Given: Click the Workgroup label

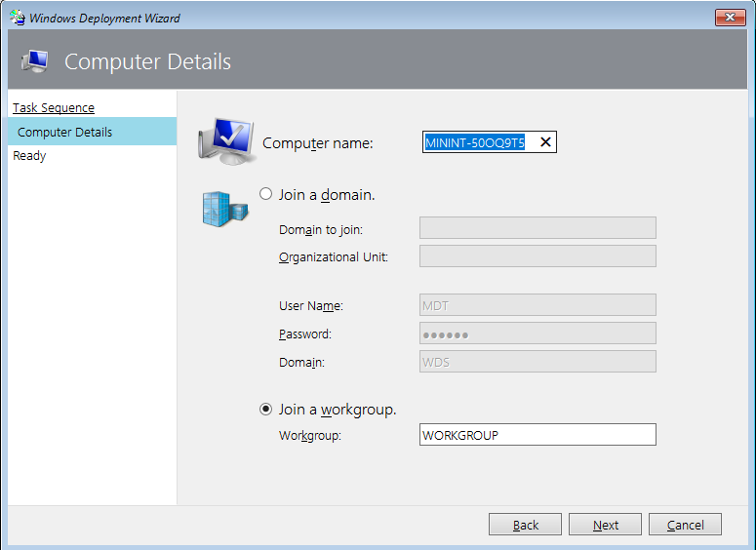Looking at the screenshot, I should (309, 436).
